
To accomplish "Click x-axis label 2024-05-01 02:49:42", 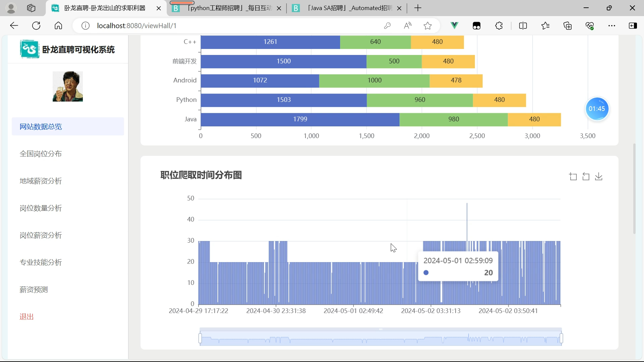I will (353, 311).
